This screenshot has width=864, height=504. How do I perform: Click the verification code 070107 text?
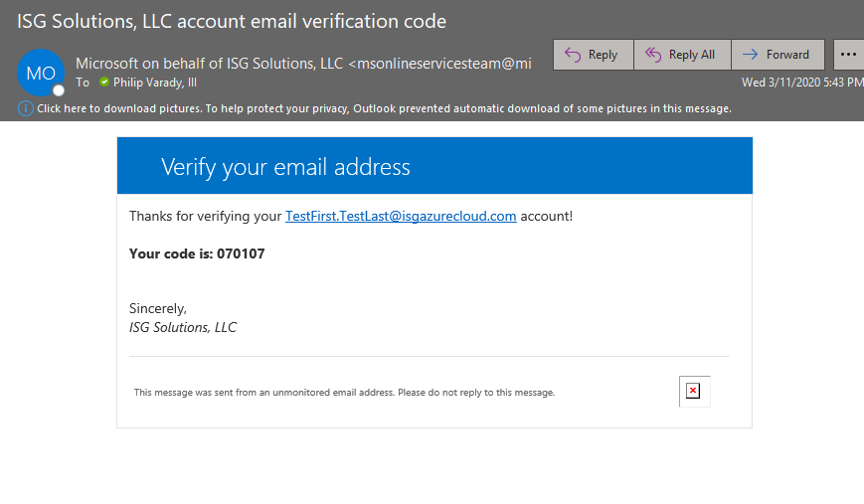pyautogui.click(x=241, y=253)
